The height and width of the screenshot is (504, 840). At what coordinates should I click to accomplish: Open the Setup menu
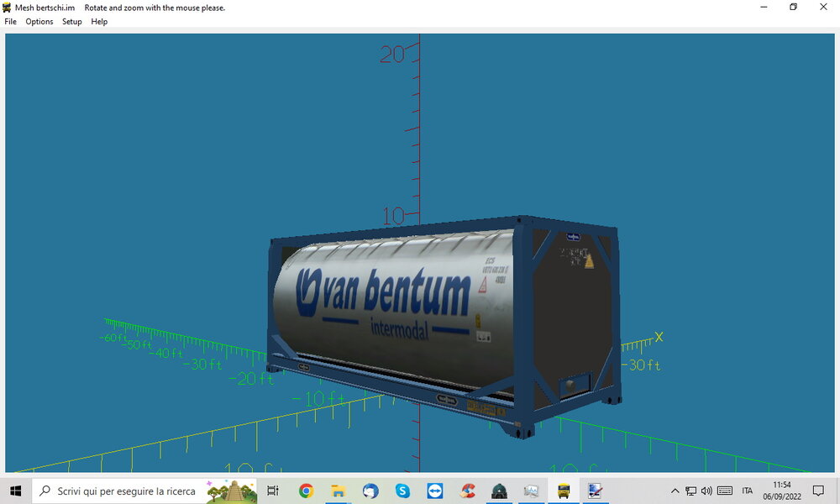71,22
